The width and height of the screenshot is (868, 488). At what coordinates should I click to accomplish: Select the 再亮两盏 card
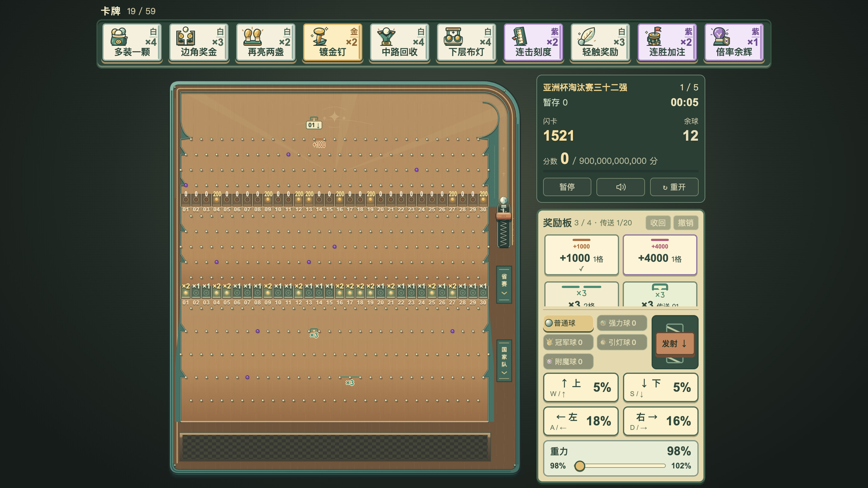[x=266, y=42]
